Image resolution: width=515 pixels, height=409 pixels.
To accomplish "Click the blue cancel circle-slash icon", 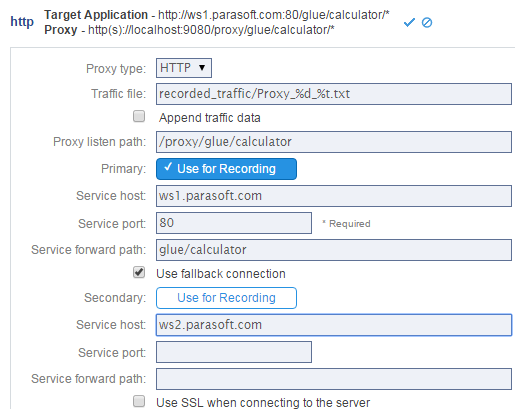I will pos(427,22).
